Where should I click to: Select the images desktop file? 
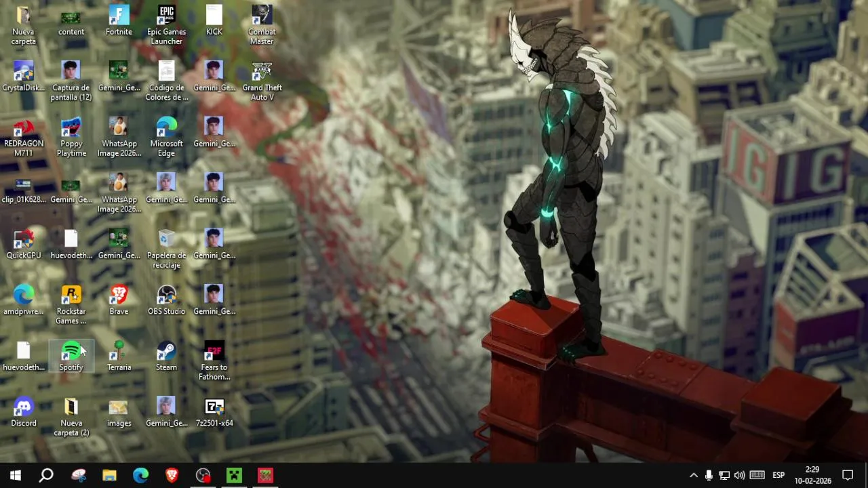click(119, 411)
